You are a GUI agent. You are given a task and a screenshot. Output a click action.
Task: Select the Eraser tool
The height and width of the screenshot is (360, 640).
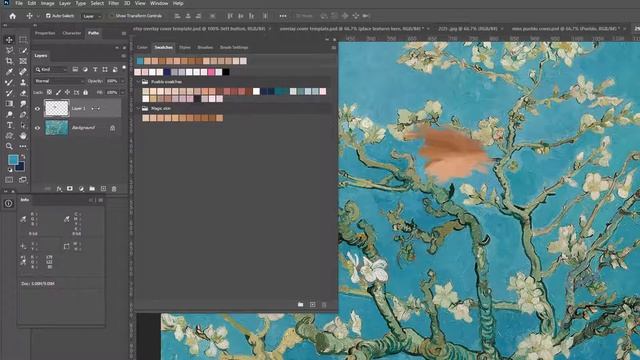point(23,93)
